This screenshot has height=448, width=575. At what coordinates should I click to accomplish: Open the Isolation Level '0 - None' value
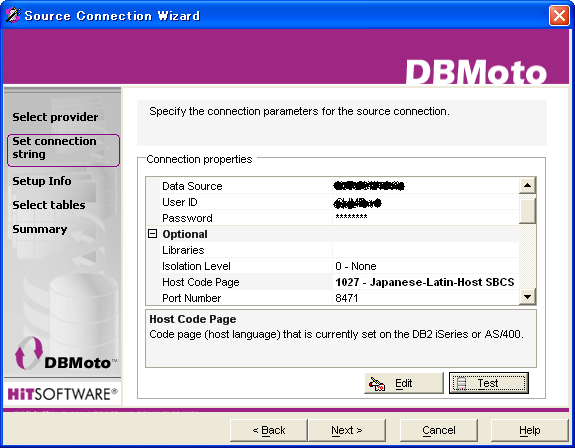click(x=425, y=266)
